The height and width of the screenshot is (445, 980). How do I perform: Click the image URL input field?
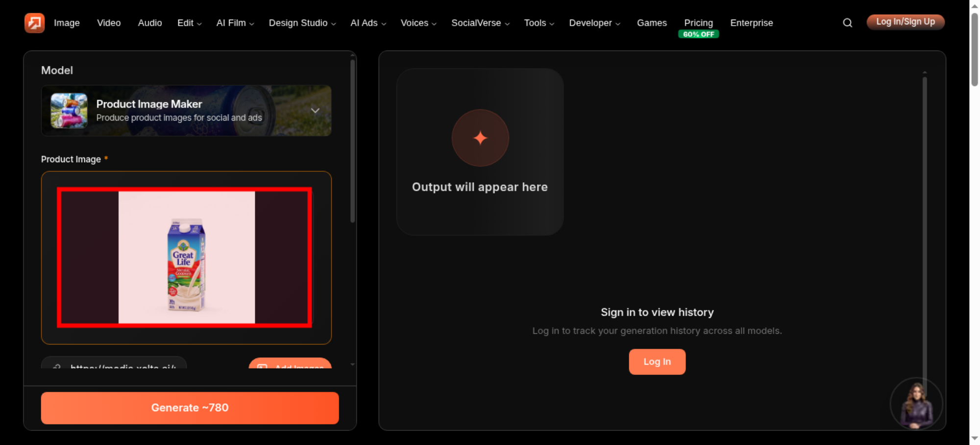(x=114, y=363)
